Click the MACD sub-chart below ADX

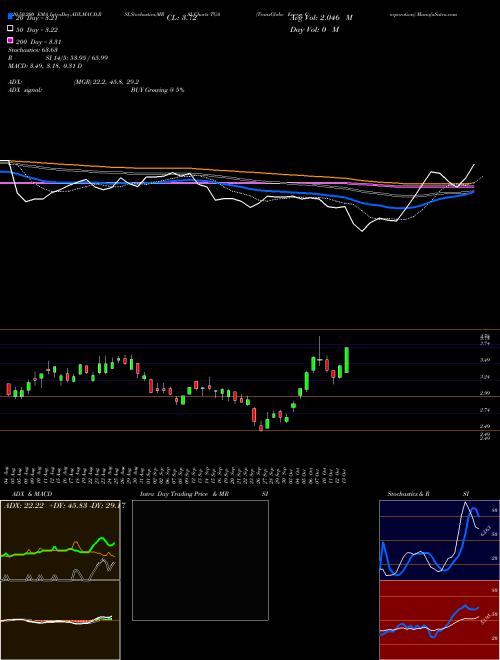click(x=60, y=620)
